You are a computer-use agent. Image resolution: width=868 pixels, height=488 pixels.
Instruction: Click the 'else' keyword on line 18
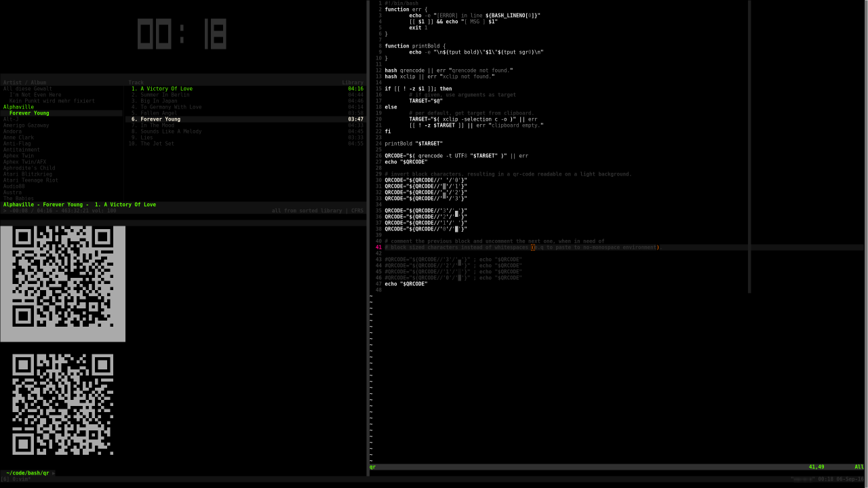[391, 107]
